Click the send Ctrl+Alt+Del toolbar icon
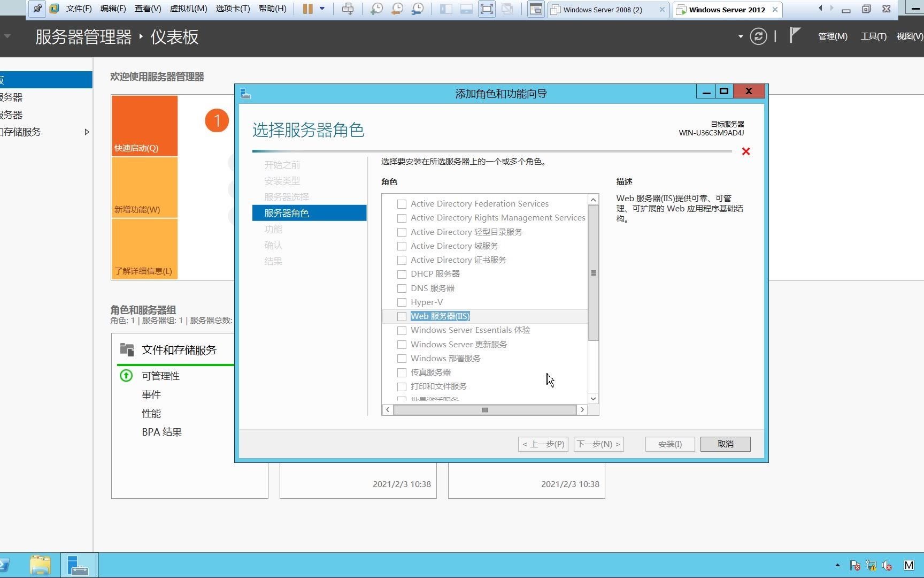The height and width of the screenshot is (578, 924). point(348,9)
